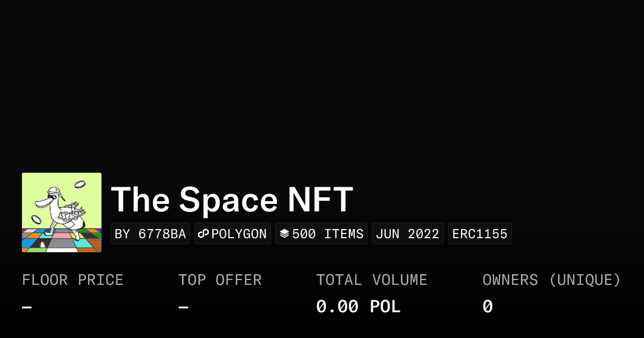Open The Space NFT collection thumbnail

click(x=62, y=212)
